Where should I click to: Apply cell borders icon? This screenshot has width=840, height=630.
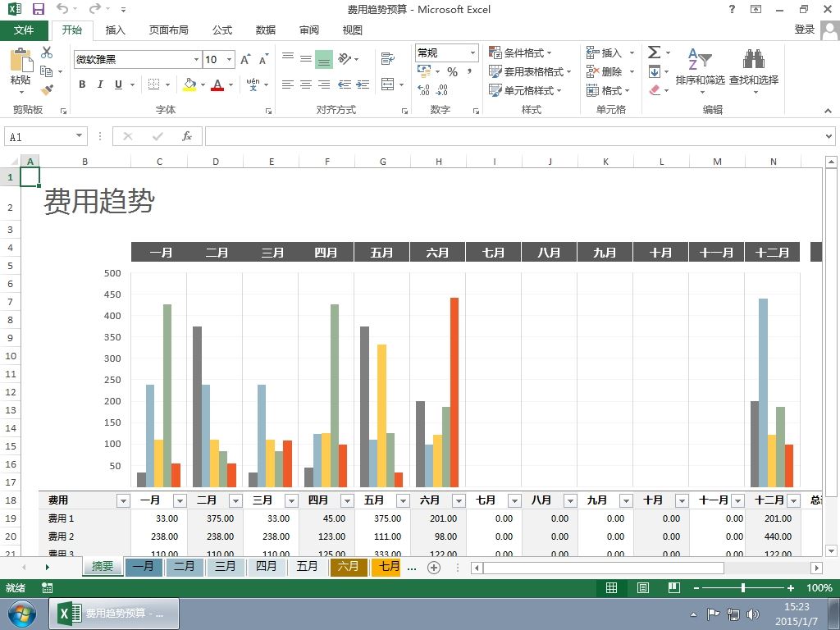pyautogui.click(x=153, y=84)
